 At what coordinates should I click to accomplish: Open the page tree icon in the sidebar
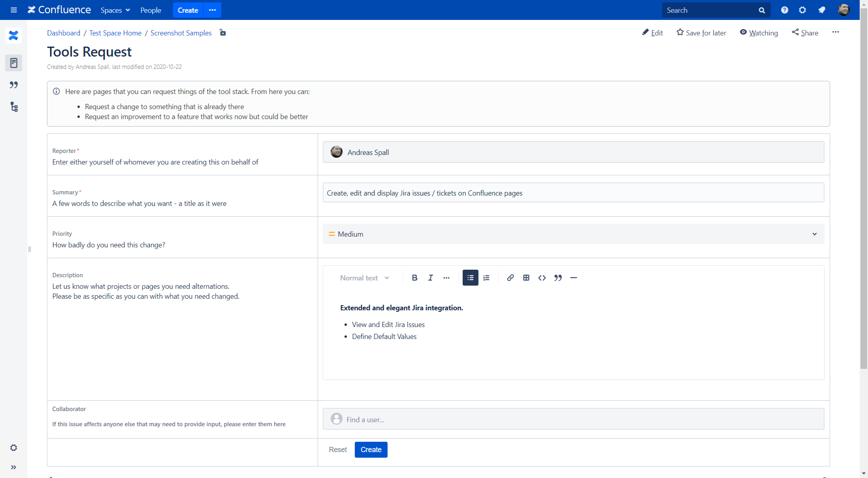(14, 107)
